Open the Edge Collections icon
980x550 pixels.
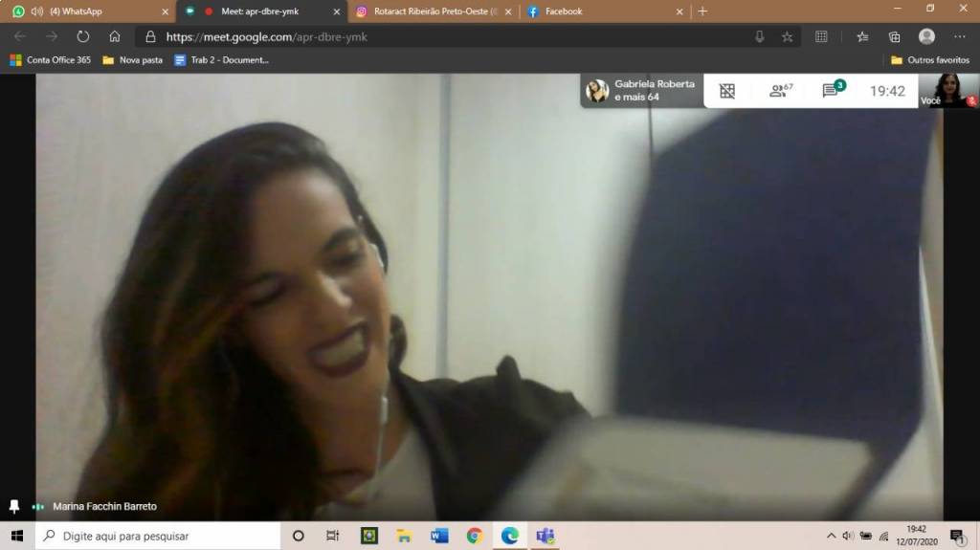click(894, 37)
